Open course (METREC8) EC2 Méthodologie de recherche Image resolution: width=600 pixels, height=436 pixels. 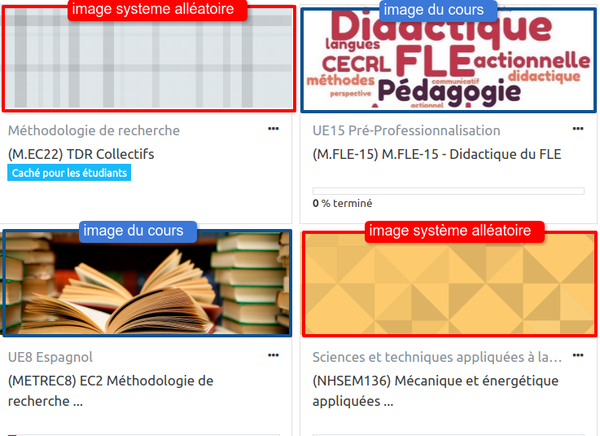click(x=111, y=391)
